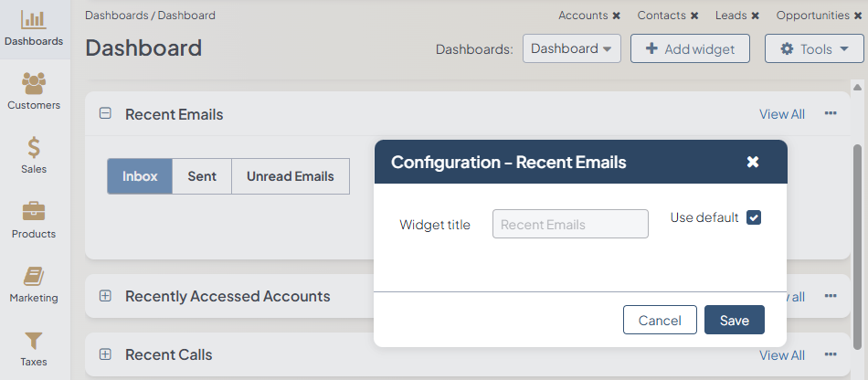Select the Products briefcase icon
This screenshot has height=380, width=868.
click(x=34, y=212)
